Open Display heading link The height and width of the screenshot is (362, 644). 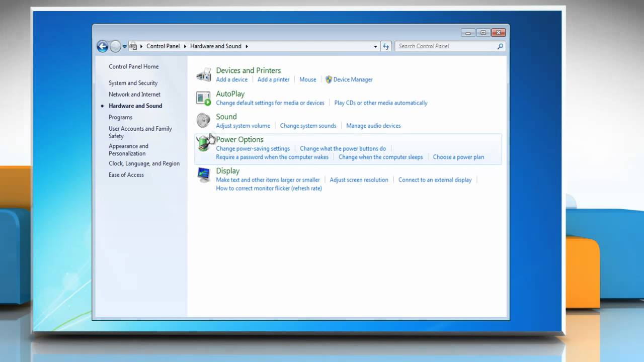click(228, 171)
